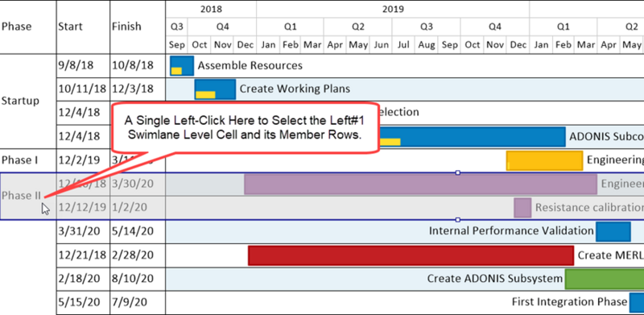Select the 12/21/18 start date cell
Image resolution: width=644 pixels, height=315 pixels.
point(83,255)
